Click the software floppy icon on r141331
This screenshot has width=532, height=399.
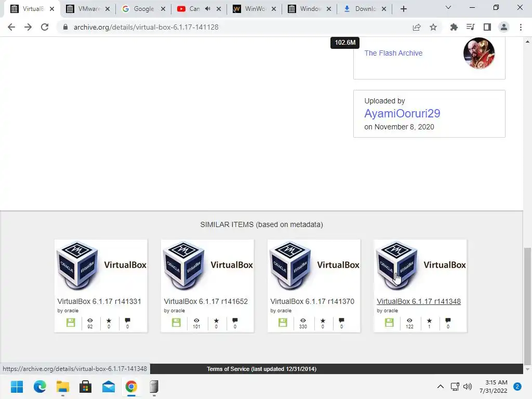(x=71, y=323)
